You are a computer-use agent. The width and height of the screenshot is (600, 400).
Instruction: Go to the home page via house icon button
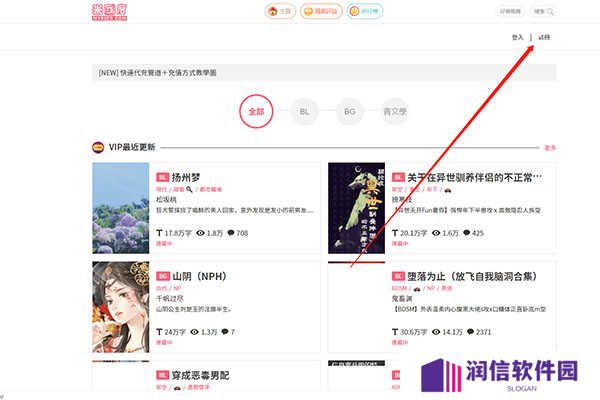[280, 11]
